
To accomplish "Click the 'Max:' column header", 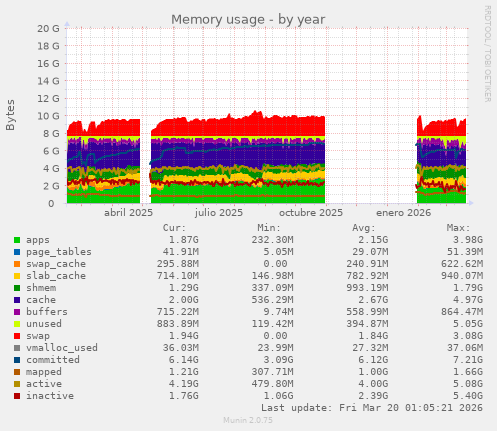I will pyautogui.click(x=458, y=228).
